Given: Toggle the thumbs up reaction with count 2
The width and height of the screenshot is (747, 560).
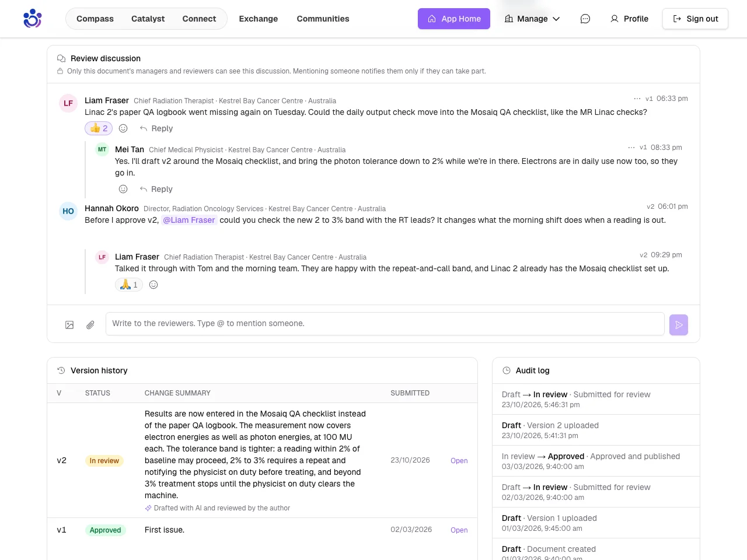Looking at the screenshot, I should 99,128.
